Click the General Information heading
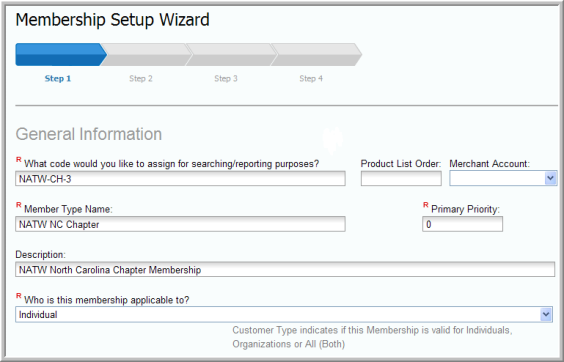The height and width of the screenshot is (362, 564). (x=88, y=134)
